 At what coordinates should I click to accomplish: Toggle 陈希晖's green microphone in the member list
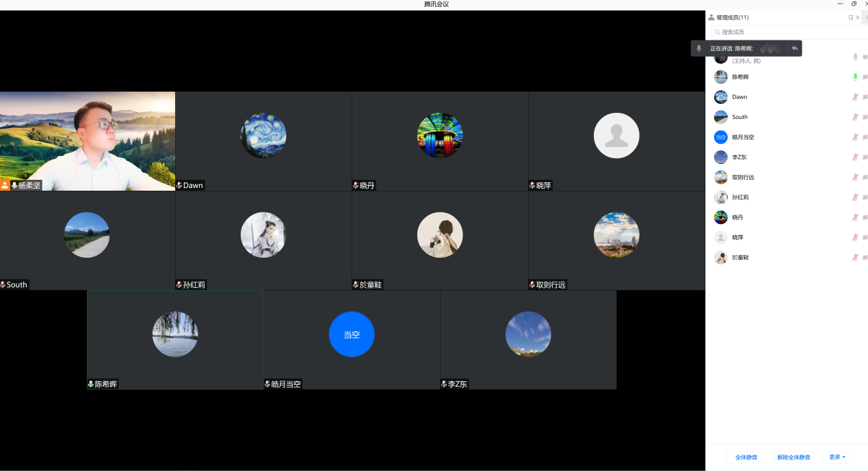tap(855, 77)
